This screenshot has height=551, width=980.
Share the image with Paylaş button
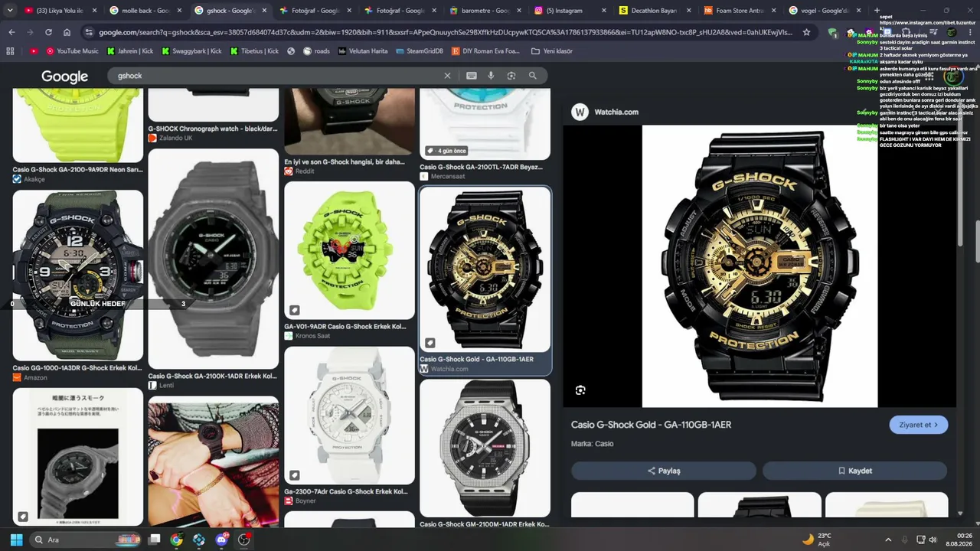[663, 471]
